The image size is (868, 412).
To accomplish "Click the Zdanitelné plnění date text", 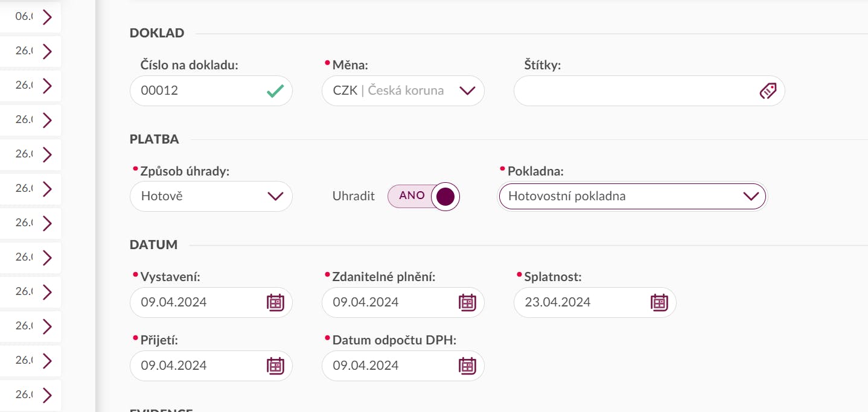I will (366, 302).
